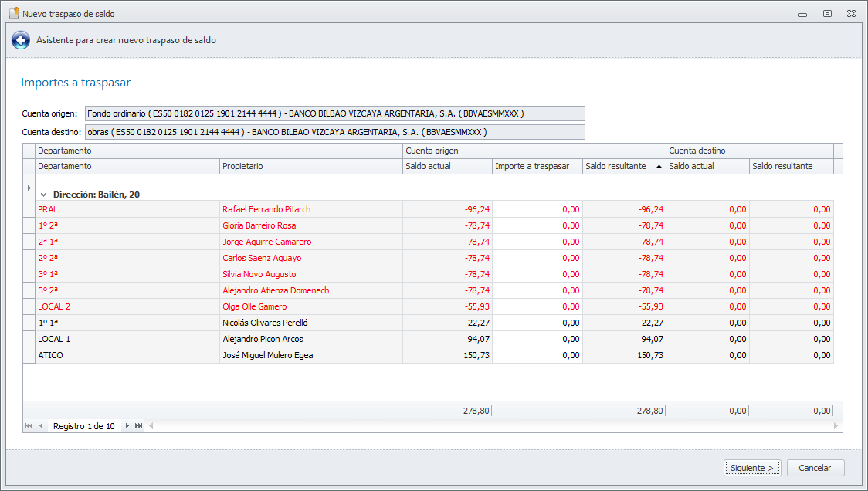Click the blue back arrow icon
This screenshot has width=868, height=491.
tap(21, 40)
